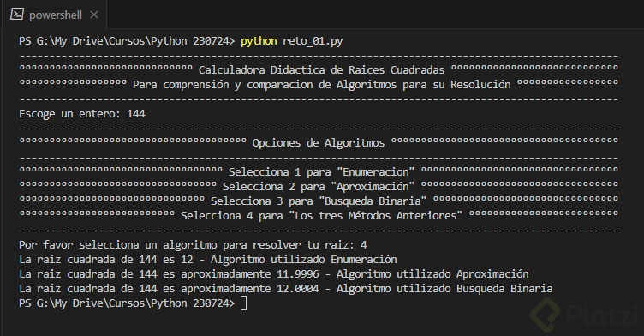644x336 pixels.
Task: Click the heading 'Opciones de Algoritmos'
Action: point(319,143)
